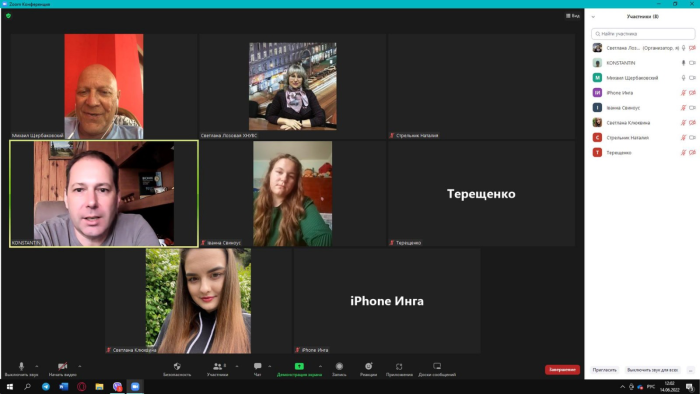Open video options arrow beside Начать видео
Image resolution: width=700 pixels, height=394 pixels.
[x=80, y=366]
